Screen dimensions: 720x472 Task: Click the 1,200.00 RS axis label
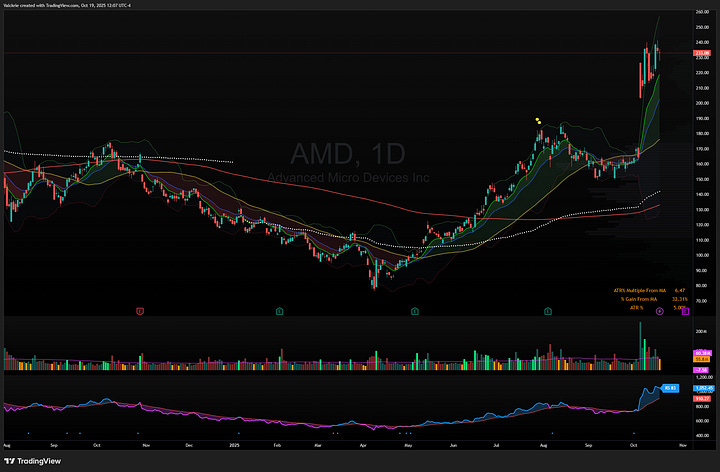pos(704,377)
